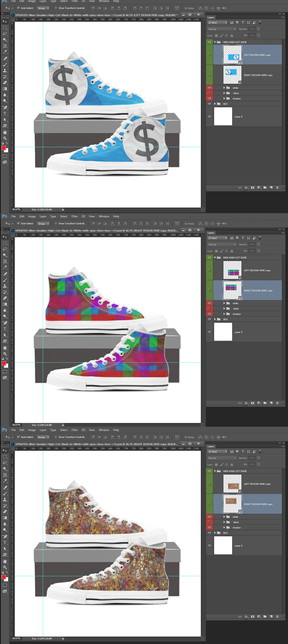Enable Show Transform Controls in doodle-pattern shoe window

pos(56,437)
